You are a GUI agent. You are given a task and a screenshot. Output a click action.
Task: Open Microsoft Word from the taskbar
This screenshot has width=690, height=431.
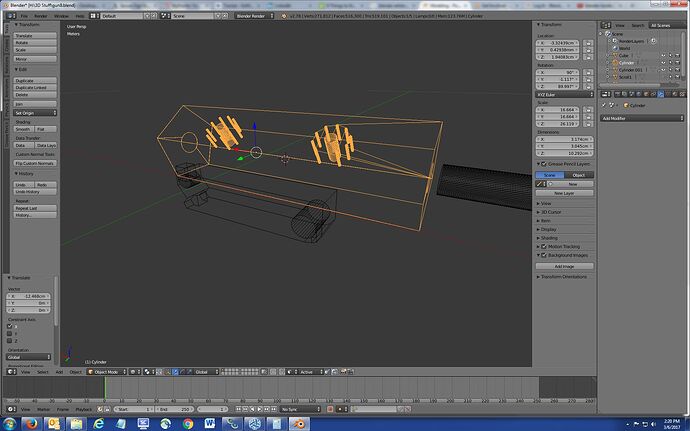[210, 424]
